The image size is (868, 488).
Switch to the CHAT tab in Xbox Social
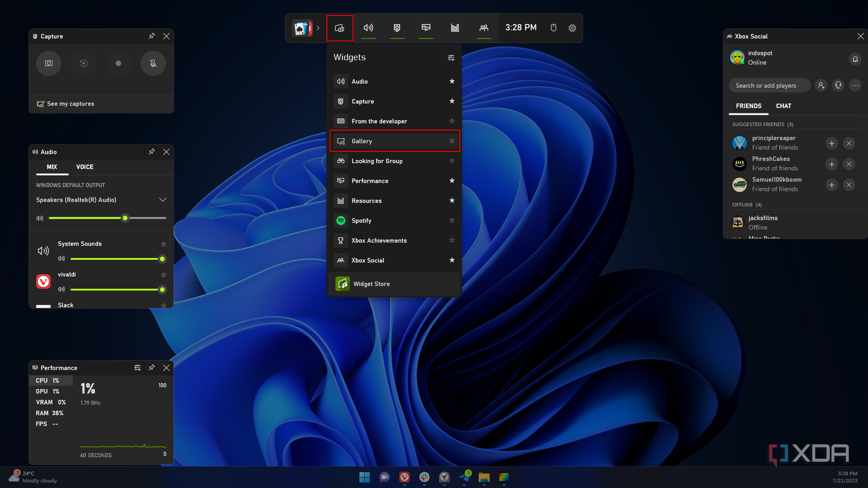784,106
